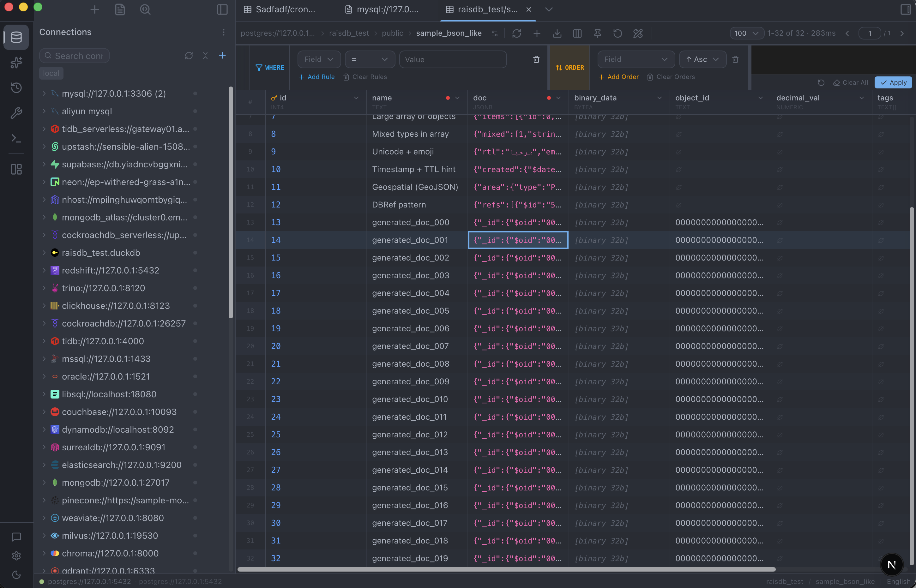Click Clear Orders
Viewport: 916px width, 588px height.
coord(671,77)
